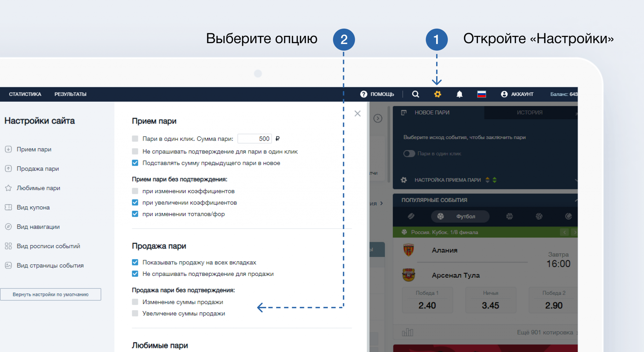
Task: Open statistics bar chart icon
Action: pyautogui.click(x=408, y=332)
